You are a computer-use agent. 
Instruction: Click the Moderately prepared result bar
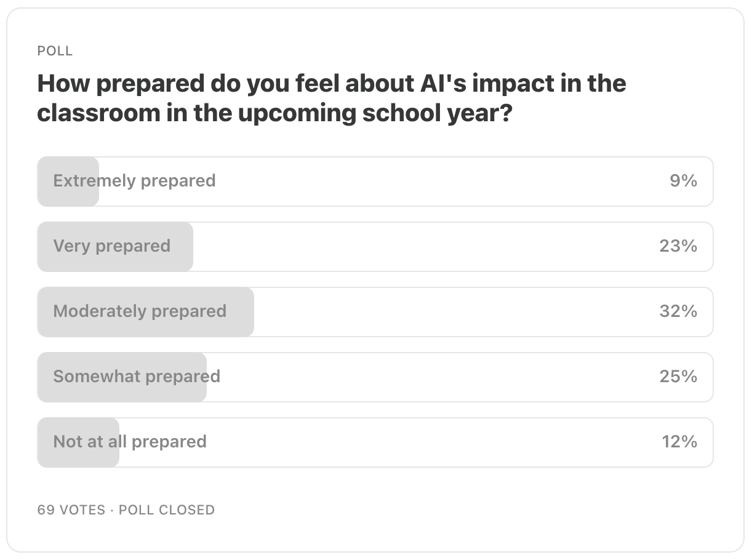click(145, 311)
